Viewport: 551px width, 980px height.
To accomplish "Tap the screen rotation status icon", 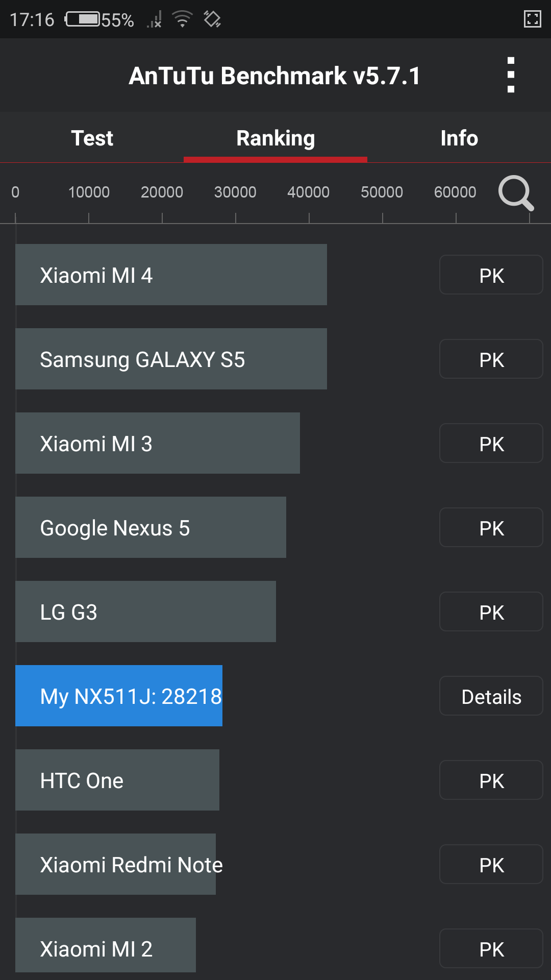I will pyautogui.click(x=212, y=19).
